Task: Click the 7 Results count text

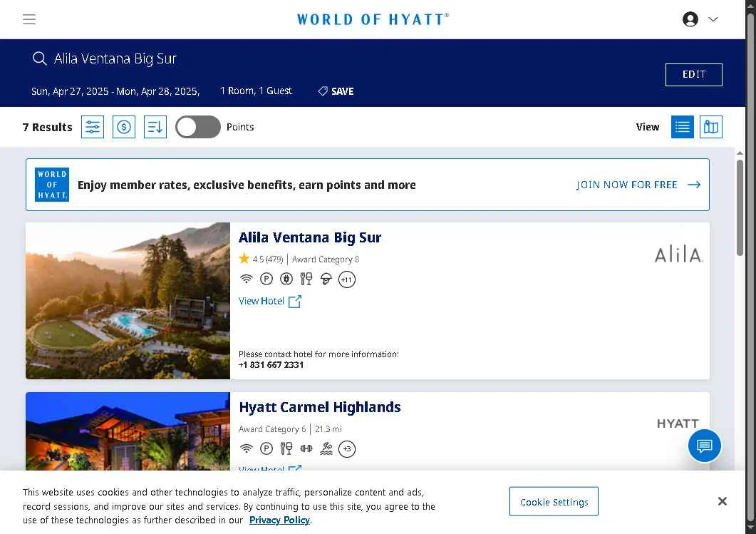Action: click(47, 127)
